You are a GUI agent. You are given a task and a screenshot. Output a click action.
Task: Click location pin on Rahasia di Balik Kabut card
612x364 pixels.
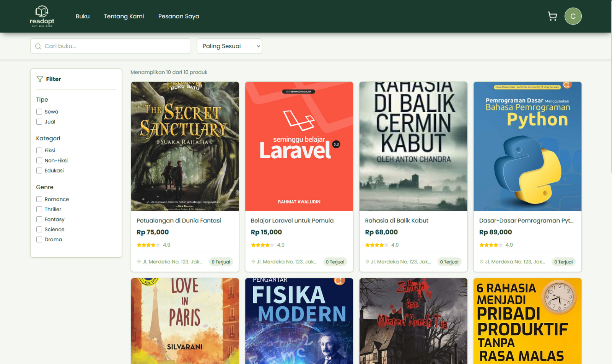[x=367, y=262]
